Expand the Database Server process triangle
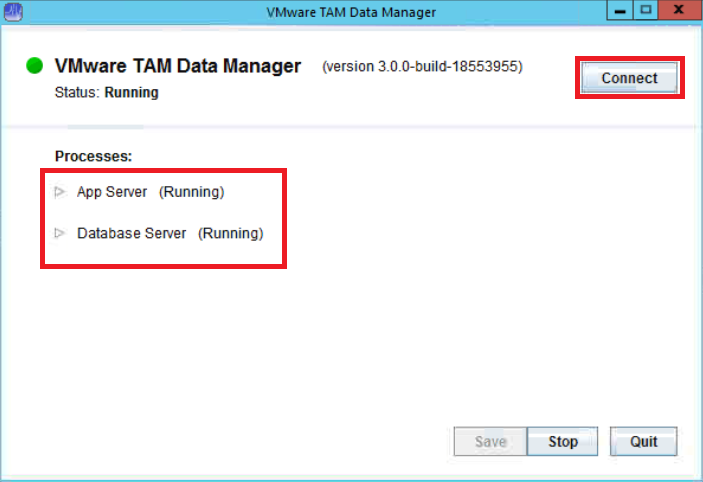Viewport: 703px width, 482px height. click(60, 233)
